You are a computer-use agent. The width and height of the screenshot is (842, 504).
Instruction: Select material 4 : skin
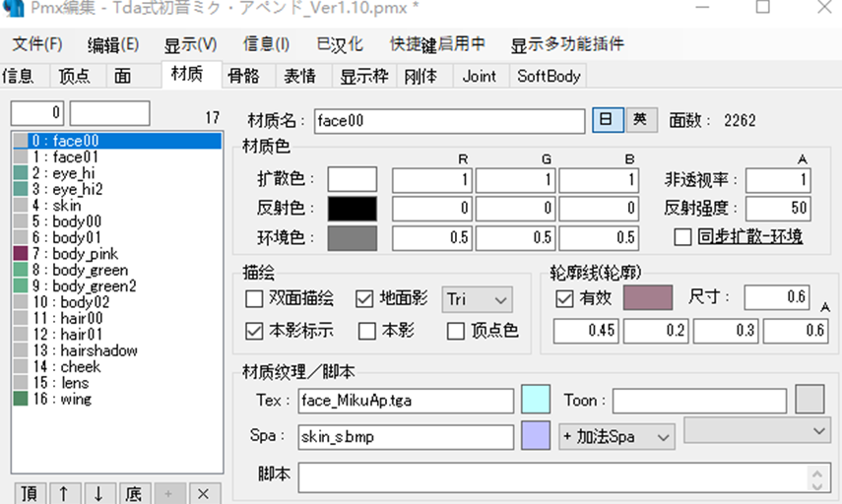117,205
